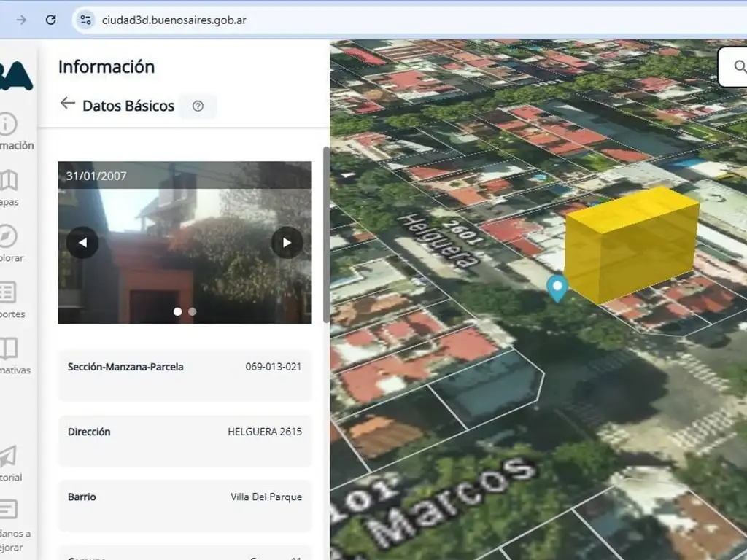Viewport: 747px width, 560px height.
Task: Click the address bar URL ciudad3d.buenosaires.gob.ar
Action: click(x=174, y=20)
